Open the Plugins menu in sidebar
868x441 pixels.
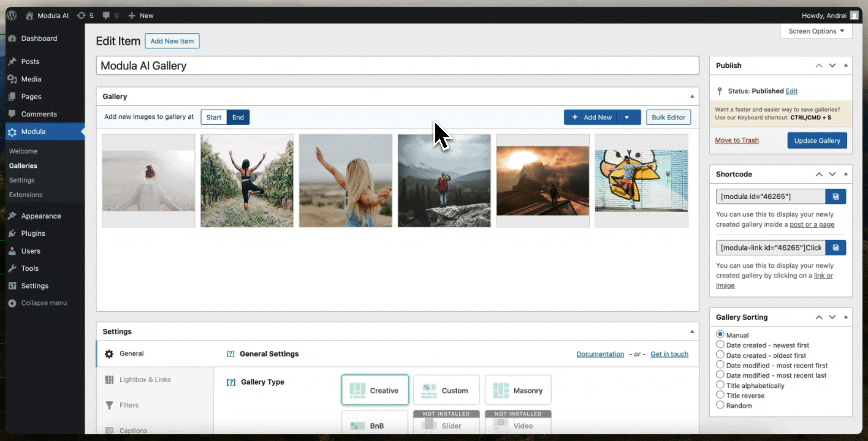point(33,233)
